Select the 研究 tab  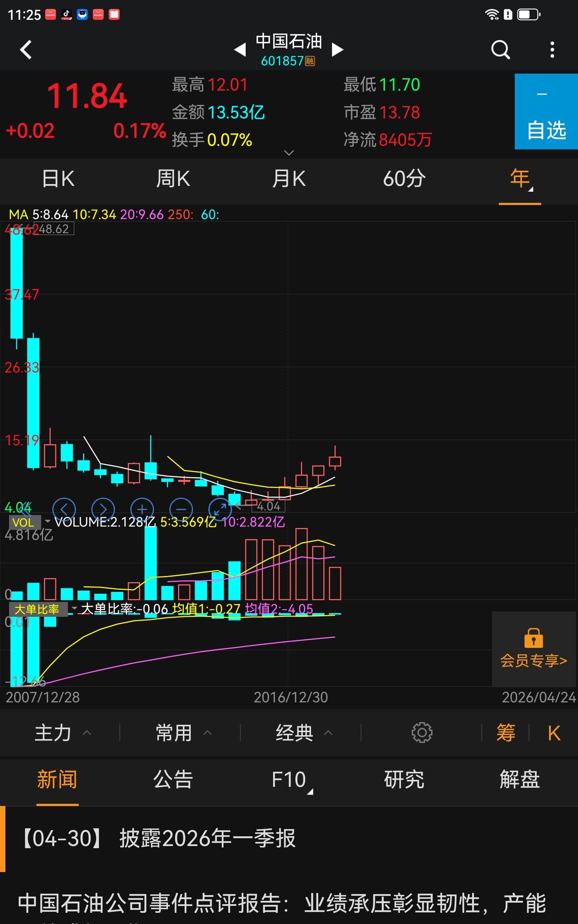(404, 780)
